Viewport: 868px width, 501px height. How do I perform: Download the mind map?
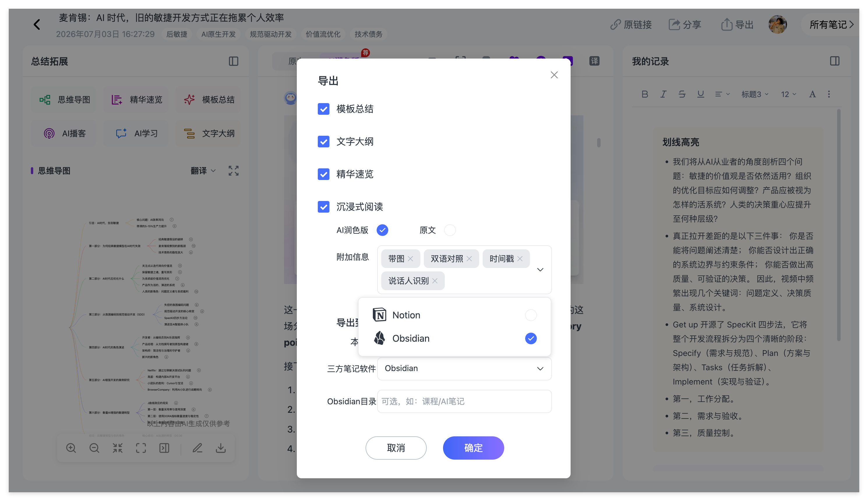click(221, 448)
